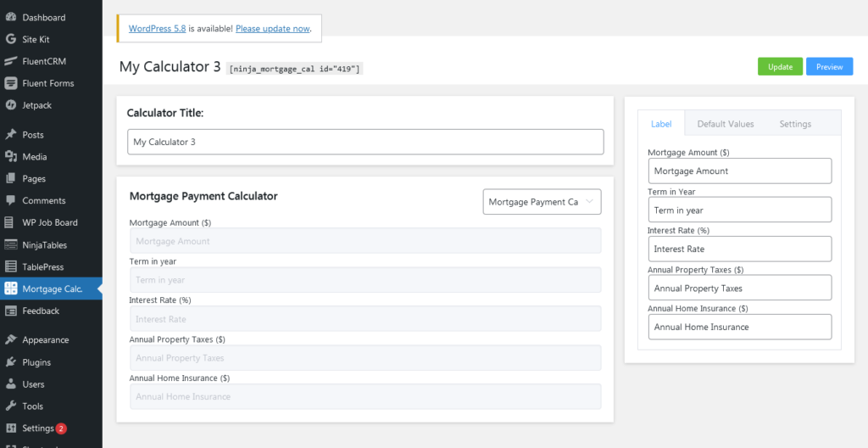Click the Annual Home Insurance label field in panel

(x=739, y=328)
